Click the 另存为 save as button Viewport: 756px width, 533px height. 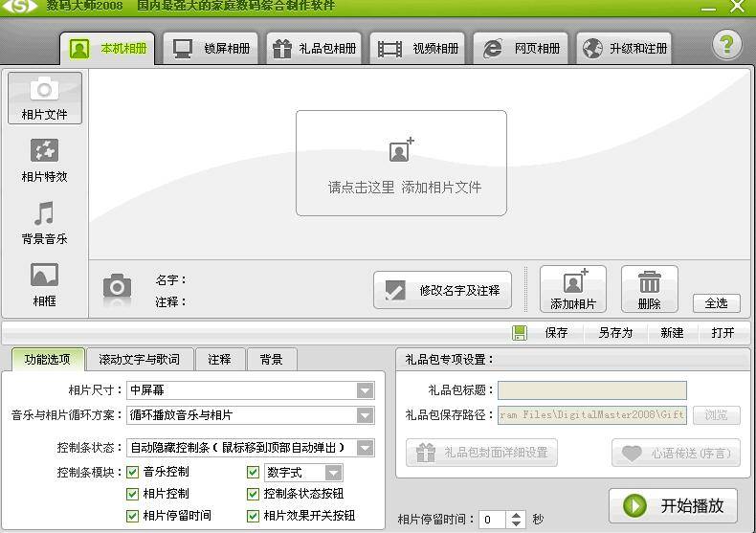tap(615, 333)
